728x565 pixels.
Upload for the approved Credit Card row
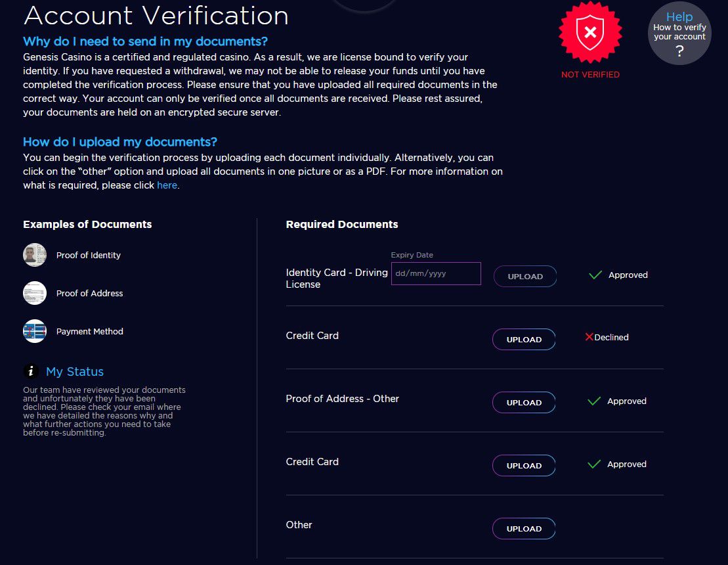point(524,466)
